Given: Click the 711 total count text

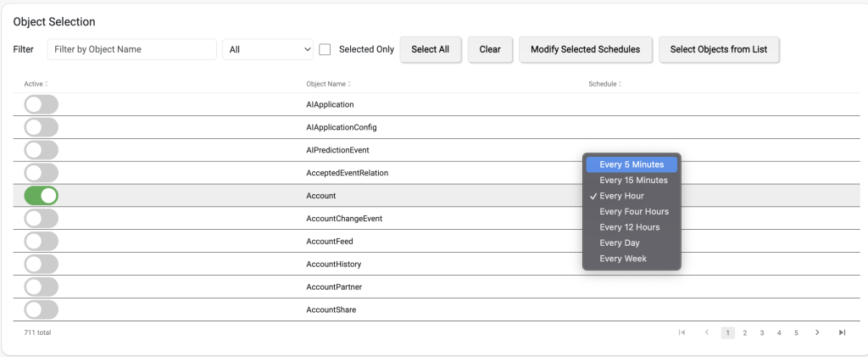Looking at the screenshot, I should [x=37, y=332].
